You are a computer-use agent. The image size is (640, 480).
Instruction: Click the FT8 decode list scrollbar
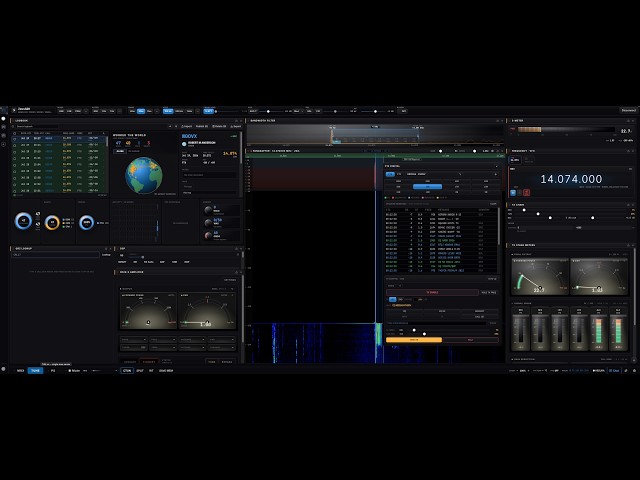498,227
